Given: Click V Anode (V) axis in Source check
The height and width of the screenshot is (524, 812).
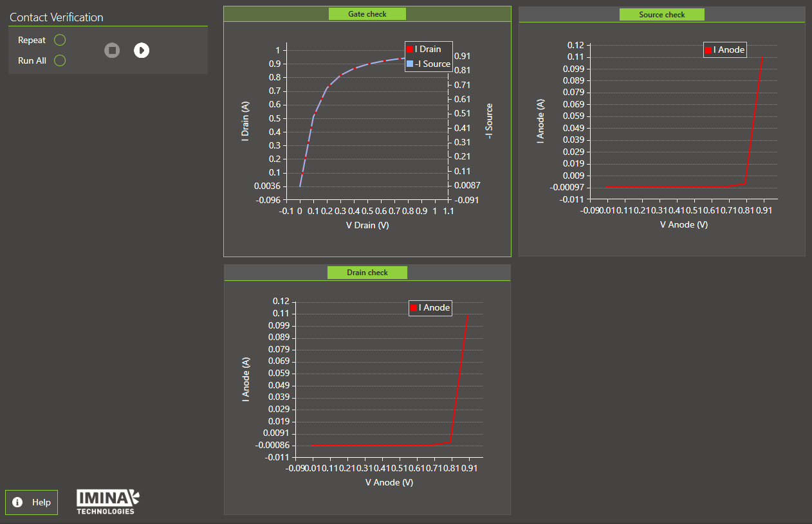Looking at the screenshot, I should pos(683,225).
